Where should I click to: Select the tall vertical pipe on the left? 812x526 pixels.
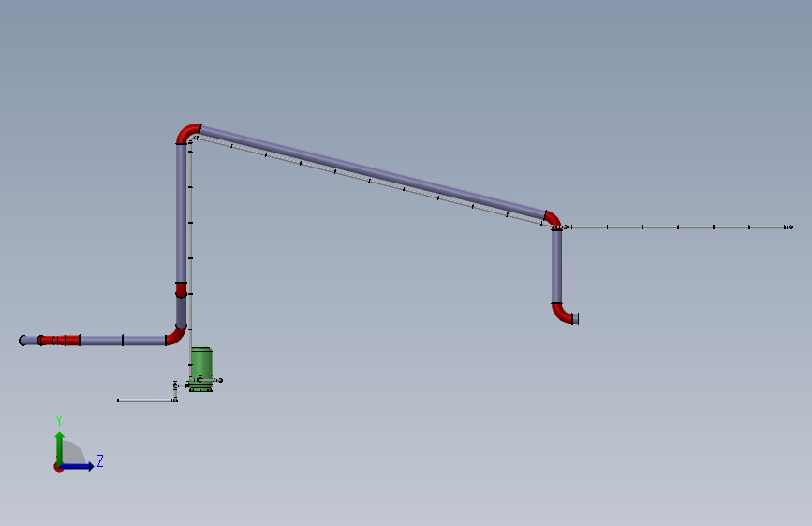click(182, 213)
